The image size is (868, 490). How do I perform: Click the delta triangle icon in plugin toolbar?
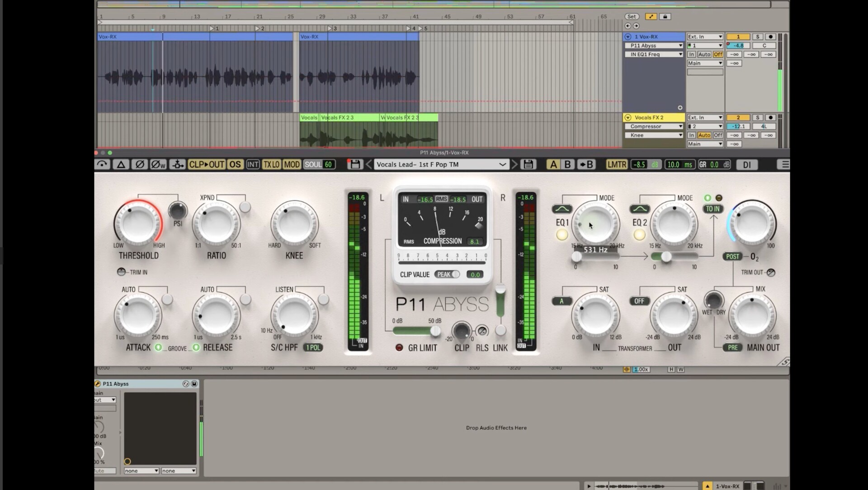(121, 164)
